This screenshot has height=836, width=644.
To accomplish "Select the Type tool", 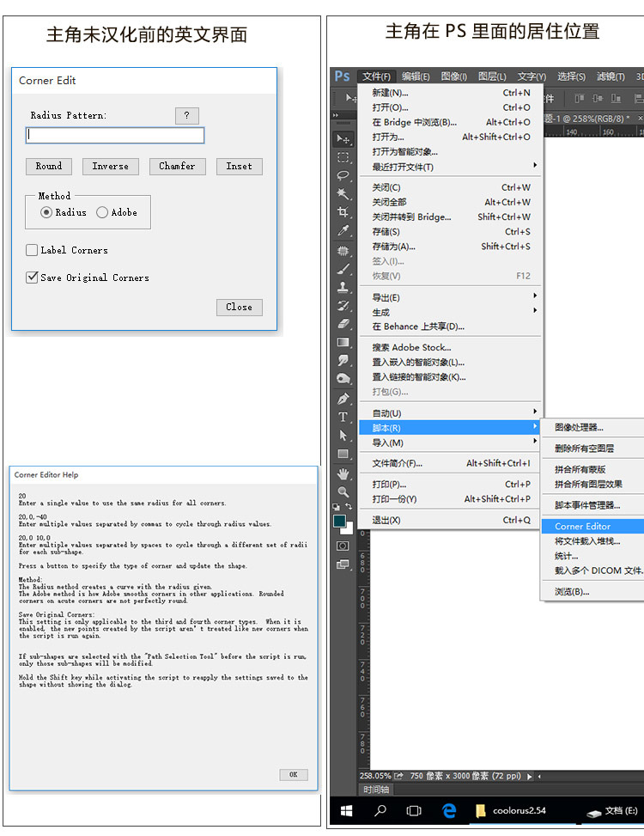I will [x=343, y=417].
